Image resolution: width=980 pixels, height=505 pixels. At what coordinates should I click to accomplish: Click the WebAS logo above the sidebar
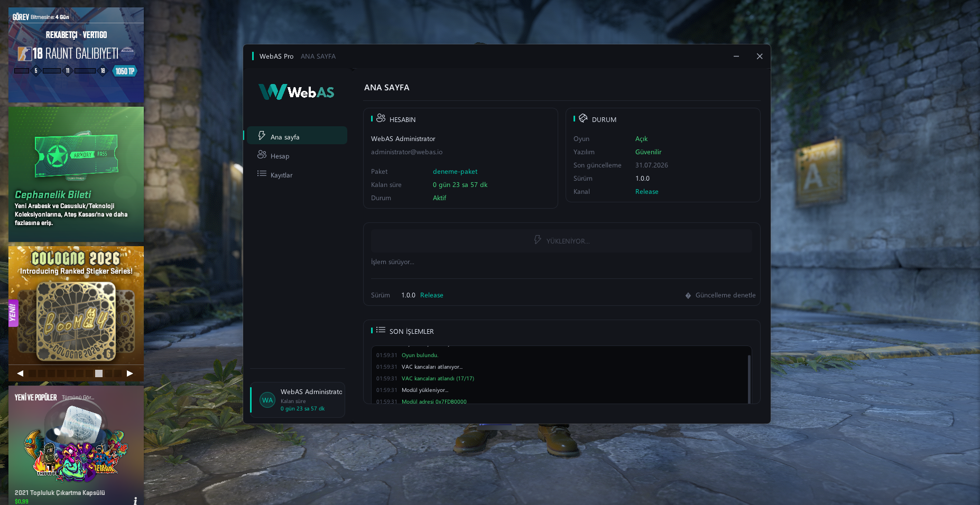[x=297, y=92]
